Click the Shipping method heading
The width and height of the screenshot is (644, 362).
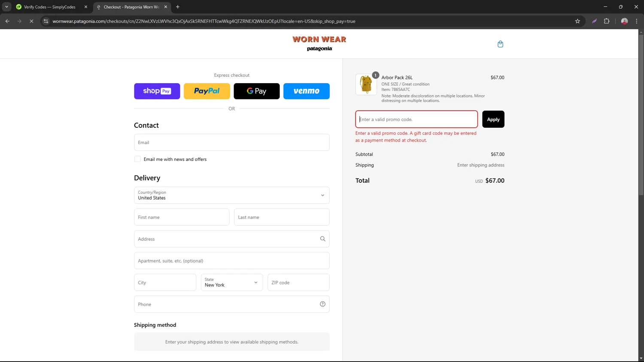[x=155, y=325]
